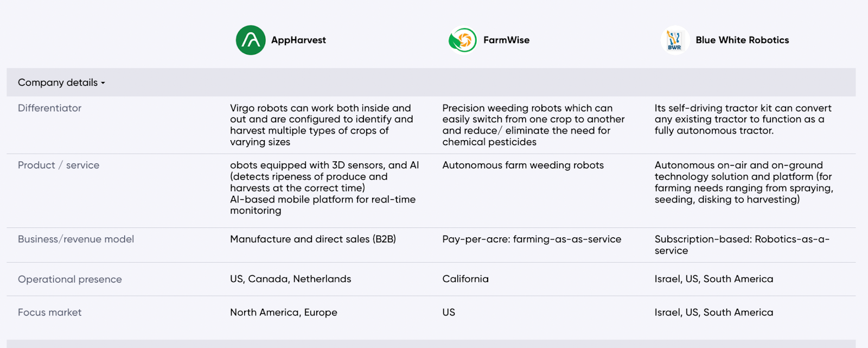Select the Product / service row label

coord(59,165)
